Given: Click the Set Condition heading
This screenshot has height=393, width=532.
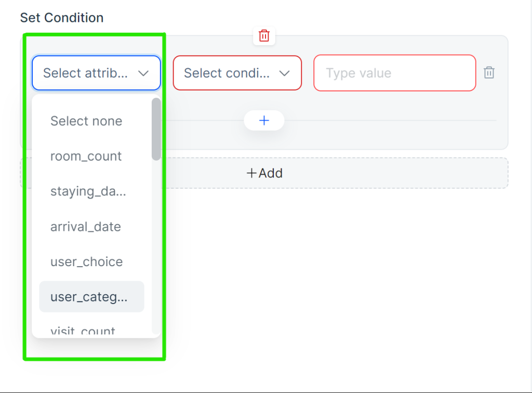Looking at the screenshot, I should [x=62, y=18].
